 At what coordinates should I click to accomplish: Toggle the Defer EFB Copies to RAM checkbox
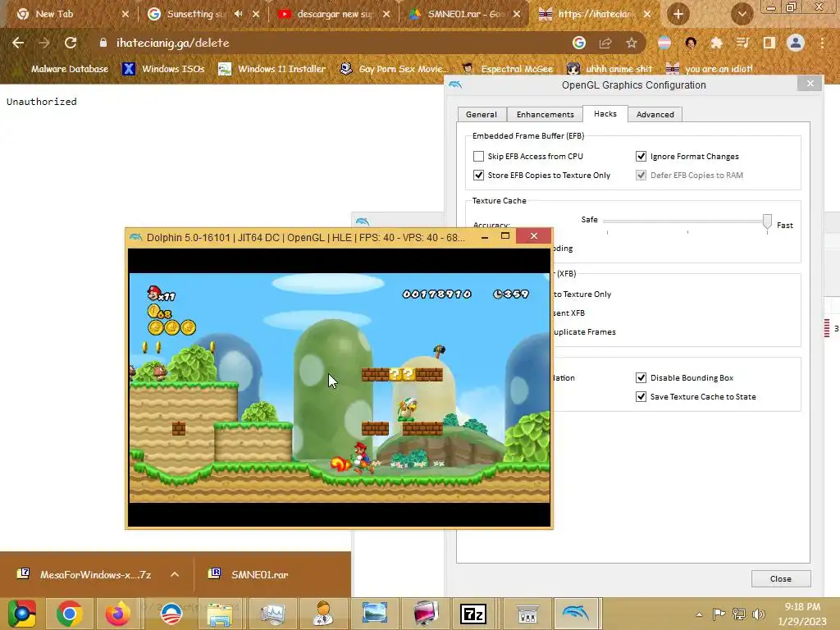[x=641, y=176]
